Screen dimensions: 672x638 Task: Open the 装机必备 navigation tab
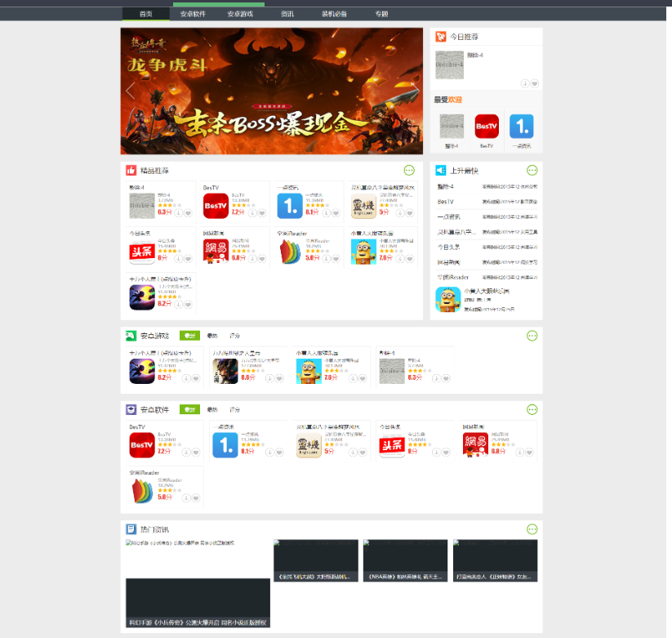tap(334, 14)
